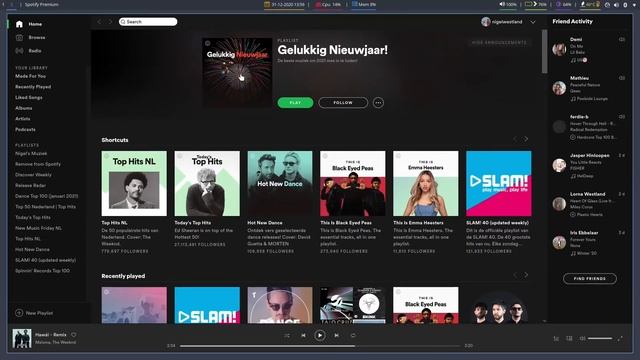Skip to next track

pos(336,336)
